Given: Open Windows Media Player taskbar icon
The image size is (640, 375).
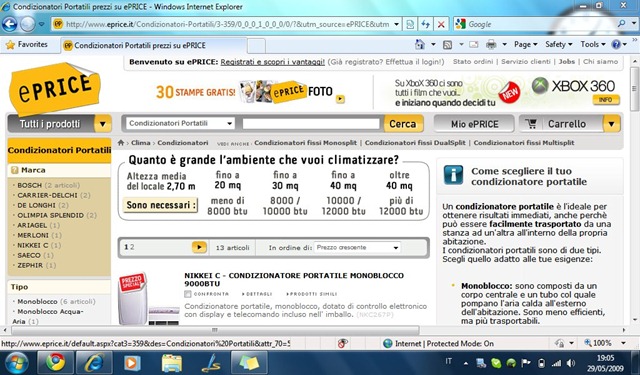Looking at the screenshot, I should (x=132, y=362).
